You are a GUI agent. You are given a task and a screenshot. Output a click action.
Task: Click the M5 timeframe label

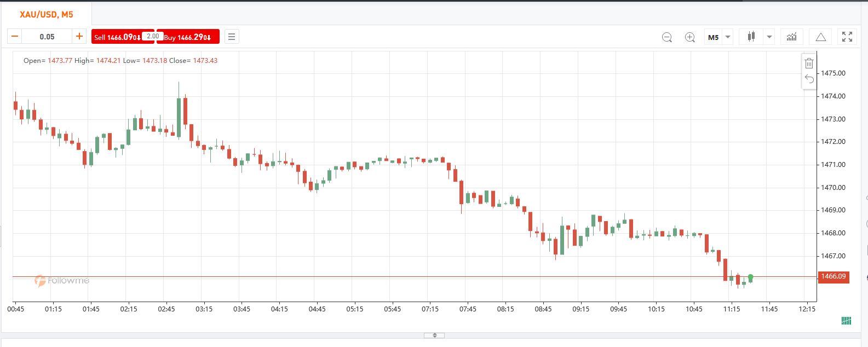[x=713, y=37]
